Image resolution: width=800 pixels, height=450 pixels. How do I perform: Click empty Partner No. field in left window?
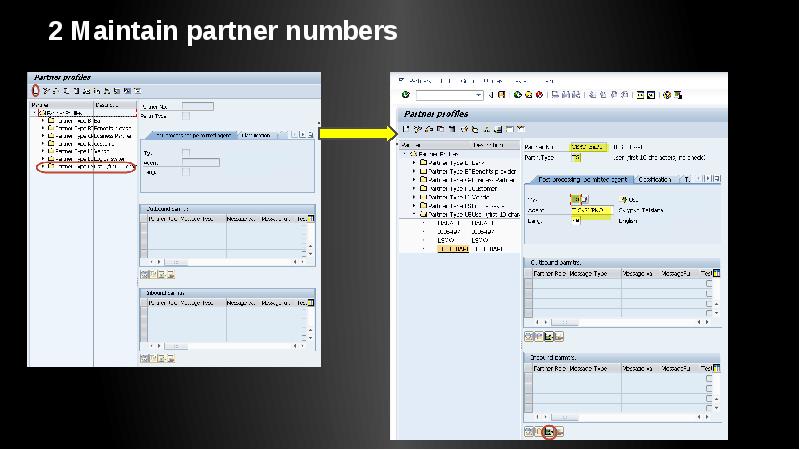[198, 107]
